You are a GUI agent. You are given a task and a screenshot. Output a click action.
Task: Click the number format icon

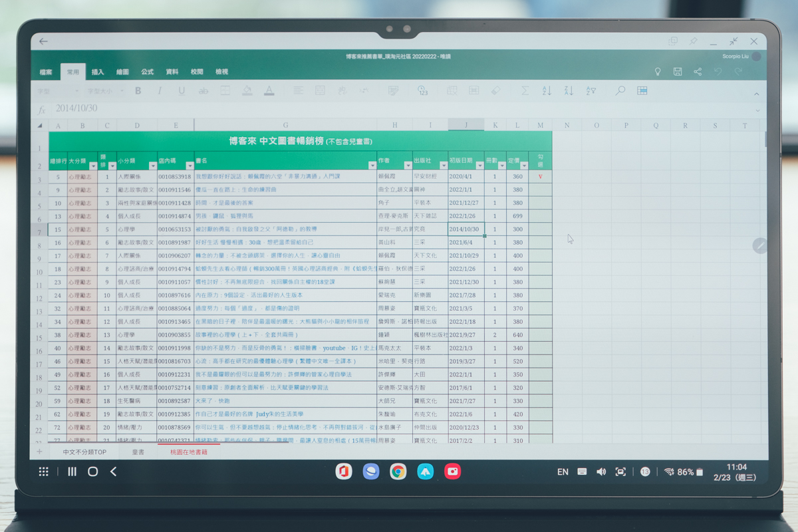pyautogui.click(x=422, y=90)
